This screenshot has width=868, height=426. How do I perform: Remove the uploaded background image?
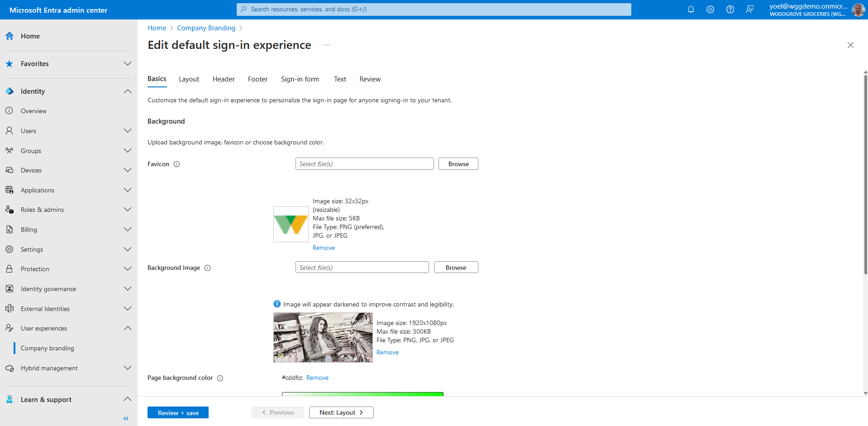pos(387,353)
